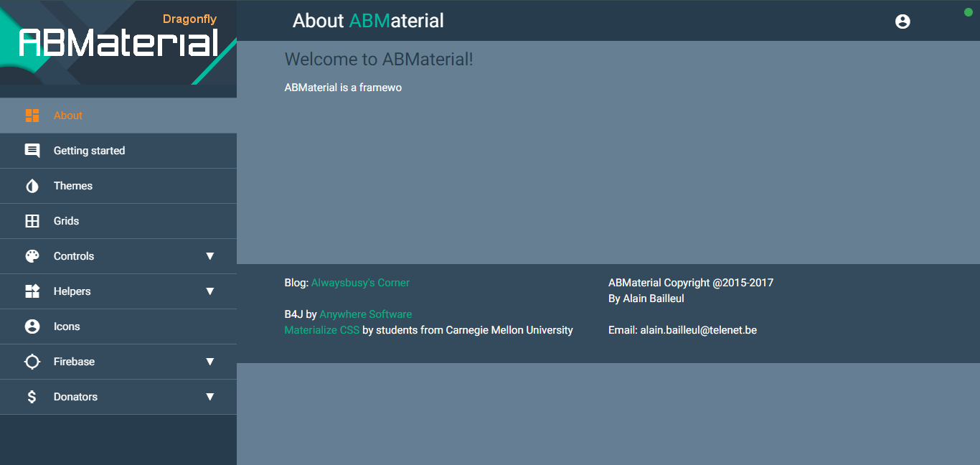Click the About dashboard icon in sidebar
Screen dimensions: 980x465
coord(32,116)
